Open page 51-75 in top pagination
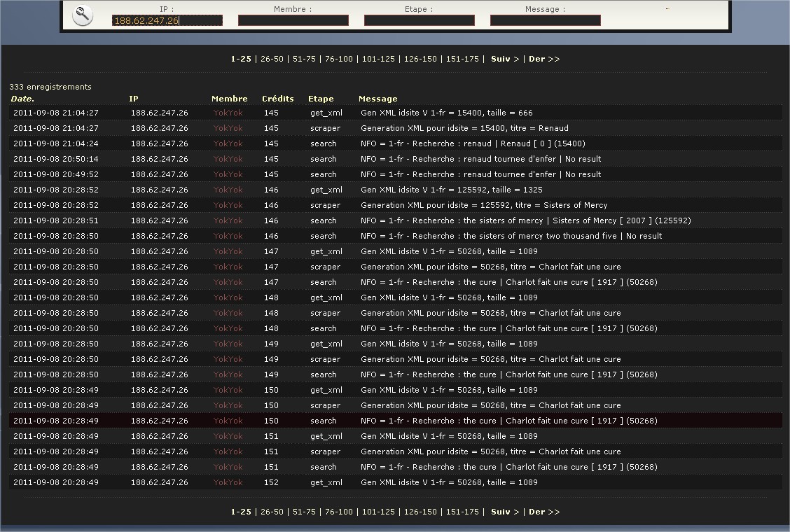Image resolution: width=790 pixels, height=532 pixels. 305,59
